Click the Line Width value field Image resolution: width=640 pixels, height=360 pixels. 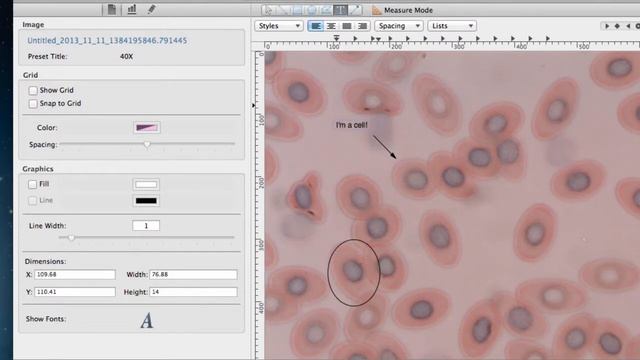click(x=146, y=226)
